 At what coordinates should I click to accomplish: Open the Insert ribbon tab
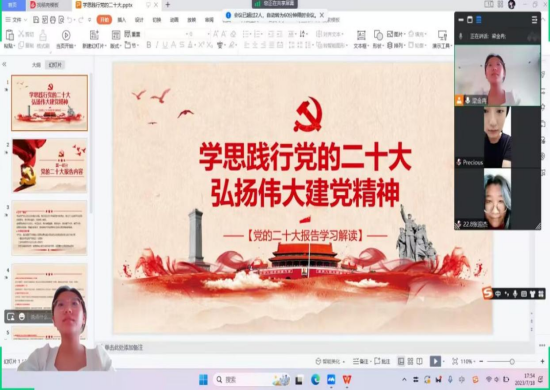[122, 20]
